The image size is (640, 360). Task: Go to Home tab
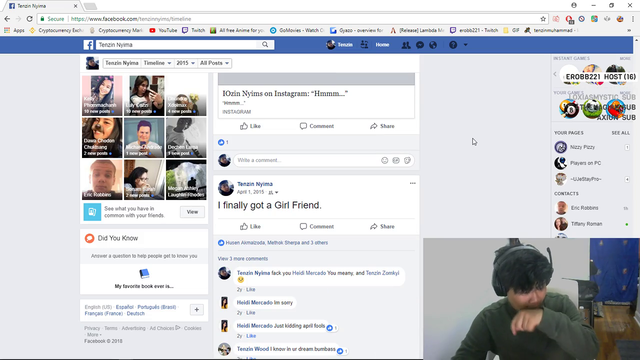[x=382, y=45]
